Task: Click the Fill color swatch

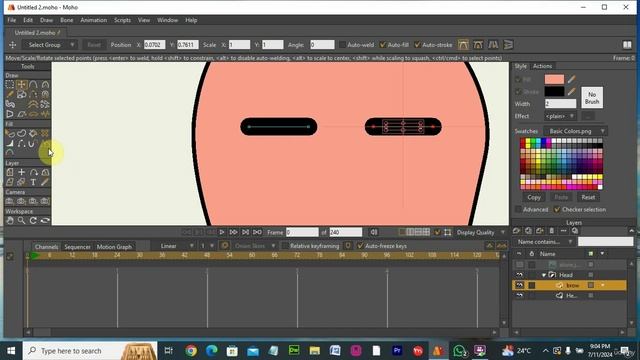Action: pos(554,79)
